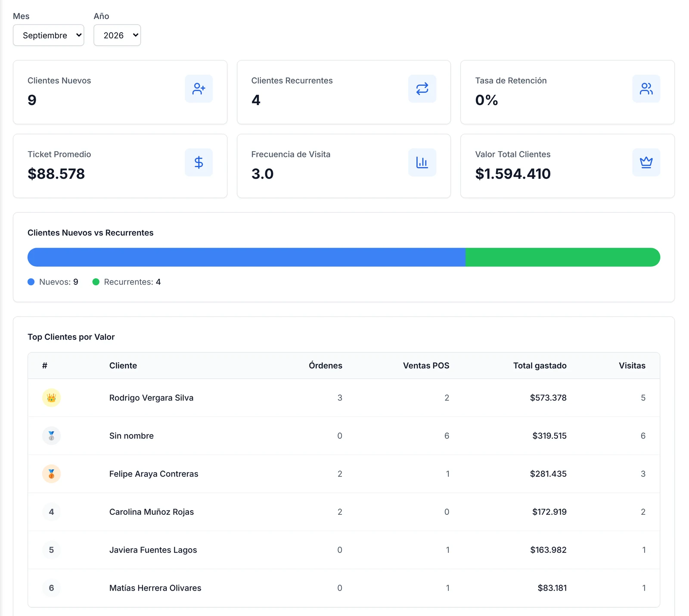This screenshot has height=616, width=689.
Task: Click the Total gastado column header
Action: pyautogui.click(x=540, y=366)
